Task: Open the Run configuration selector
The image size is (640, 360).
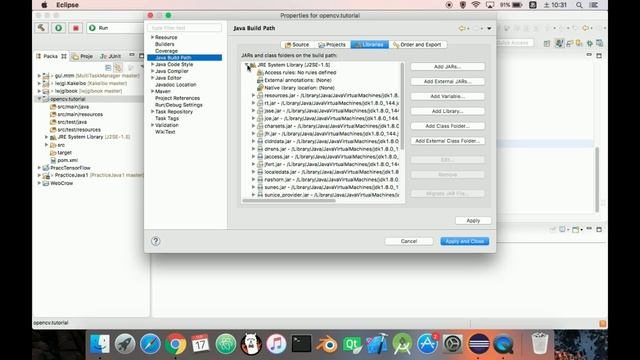Action: click(115, 28)
